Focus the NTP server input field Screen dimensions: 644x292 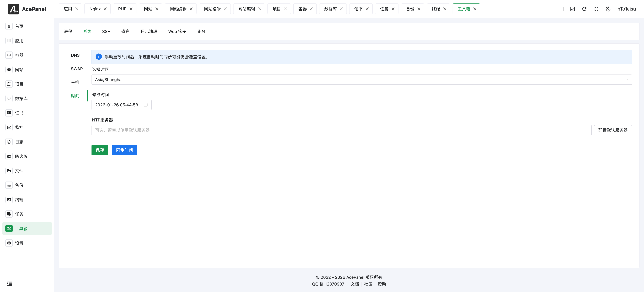341,130
